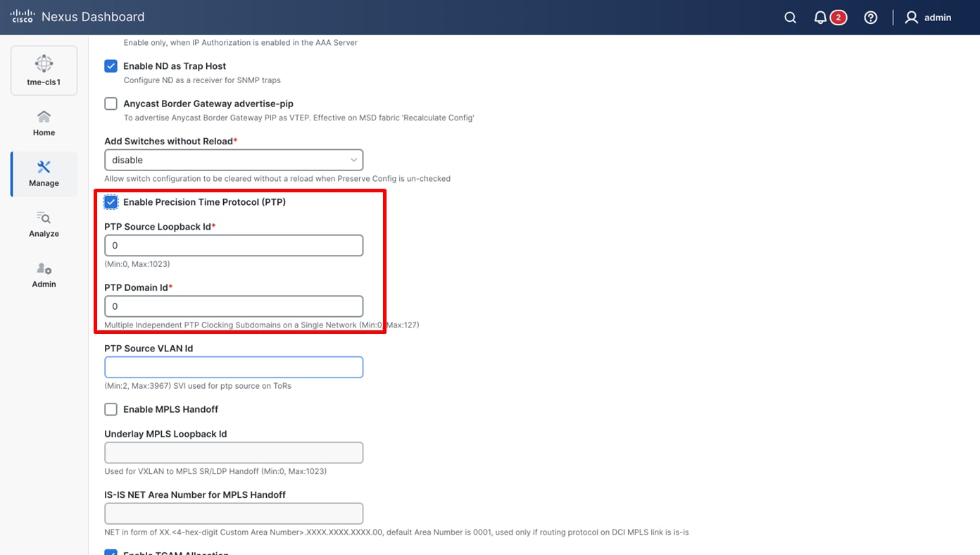
Task: Open the search magnifier icon
Action: click(x=791, y=18)
